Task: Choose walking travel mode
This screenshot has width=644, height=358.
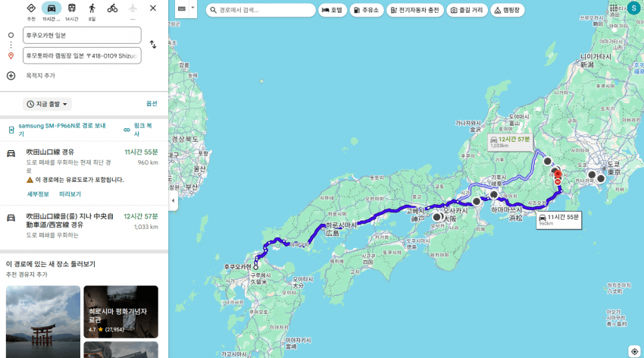Action: pyautogui.click(x=92, y=8)
